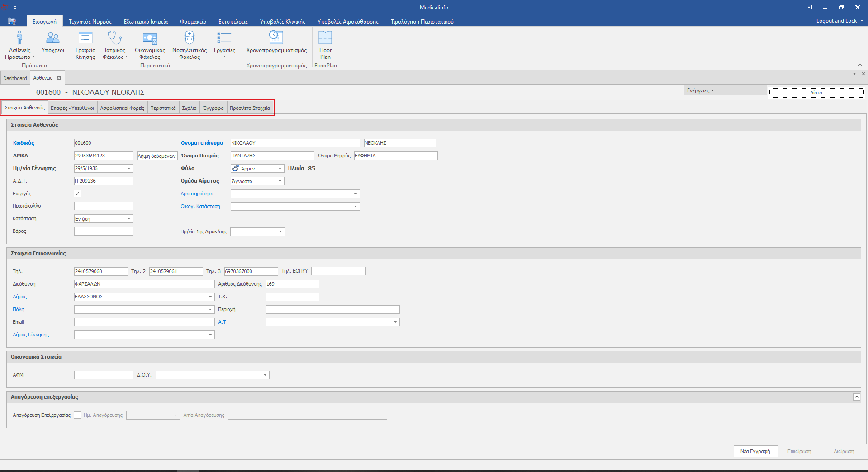Click the Χρονοπρογραμματισμός clock icon
The height and width of the screenshot is (472, 868).
276,38
